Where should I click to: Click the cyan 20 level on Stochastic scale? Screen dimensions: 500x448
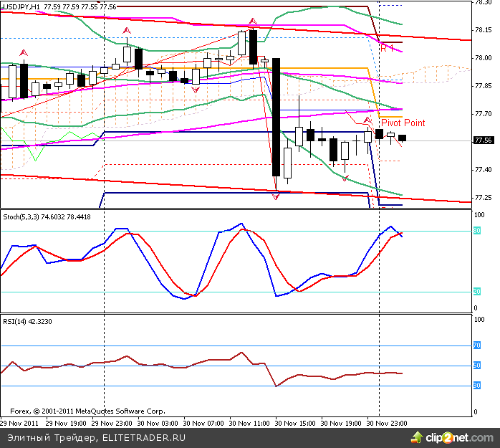[476, 292]
